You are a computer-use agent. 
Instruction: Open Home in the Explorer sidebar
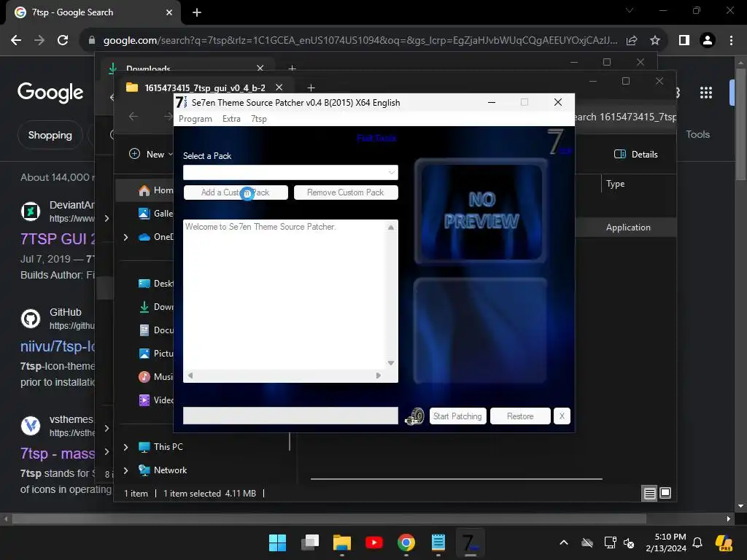tap(156, 190)
